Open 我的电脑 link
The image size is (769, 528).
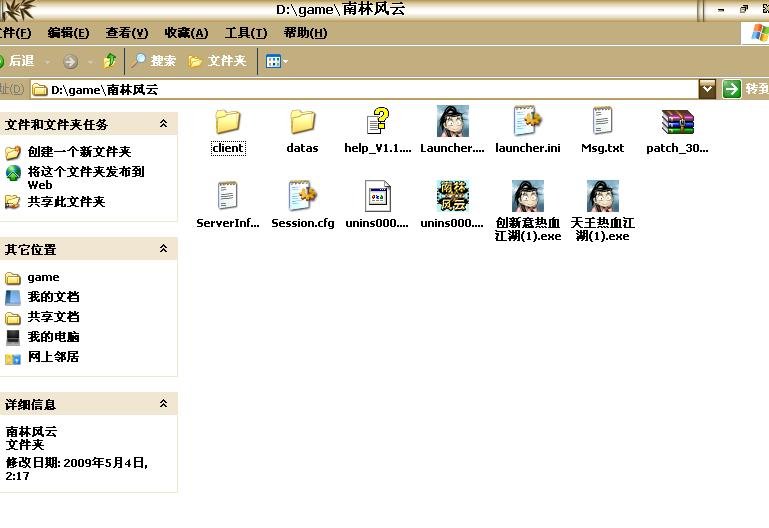(x=53, y=337)
